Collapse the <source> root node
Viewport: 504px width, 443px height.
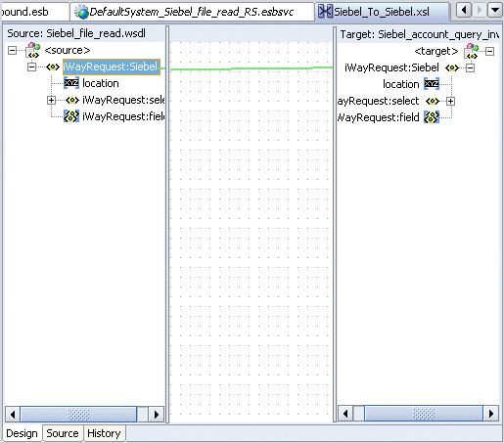(x=12, y=50)
